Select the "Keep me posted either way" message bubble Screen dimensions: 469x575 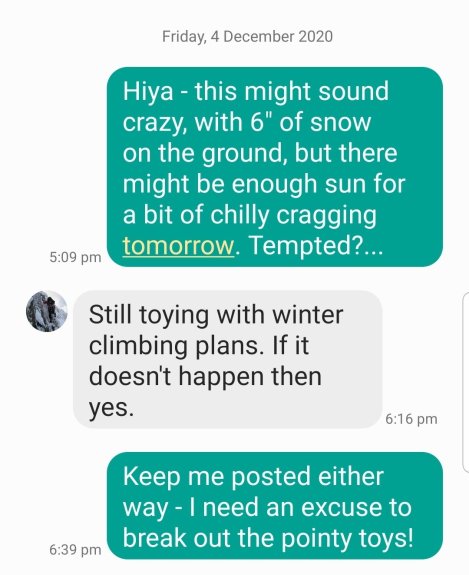pos(275,506)
